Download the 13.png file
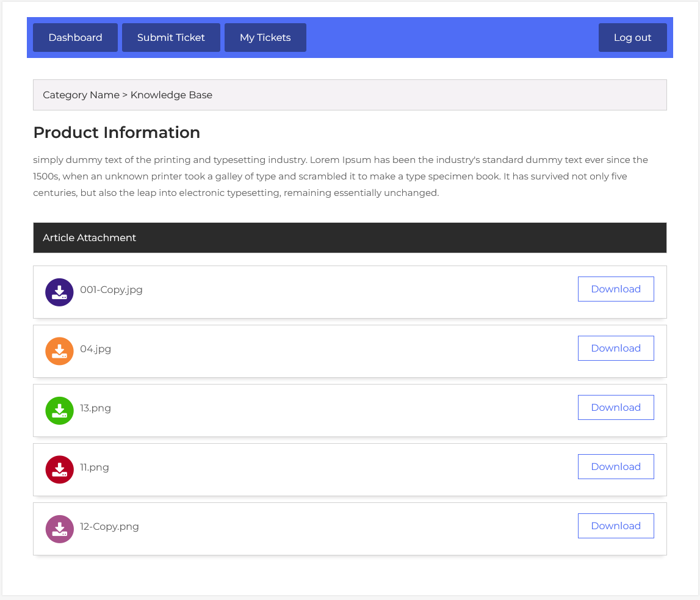This screenshot has height=600, width=700. point(615,408)
